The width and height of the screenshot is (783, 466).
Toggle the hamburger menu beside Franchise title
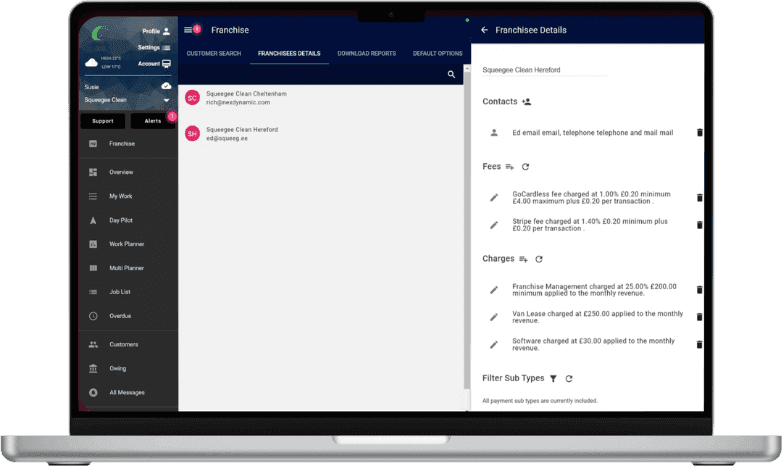[x=188, y=30]
